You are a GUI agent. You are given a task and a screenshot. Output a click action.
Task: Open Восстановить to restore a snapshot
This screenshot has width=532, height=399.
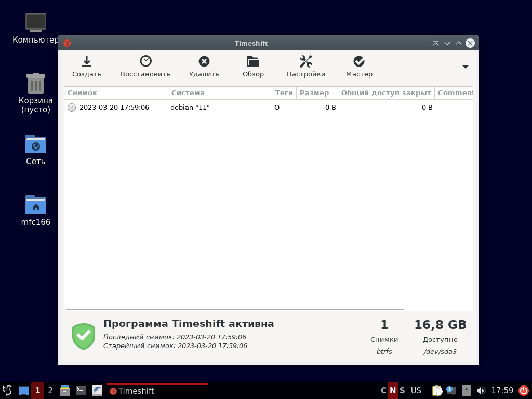[145, 66]
